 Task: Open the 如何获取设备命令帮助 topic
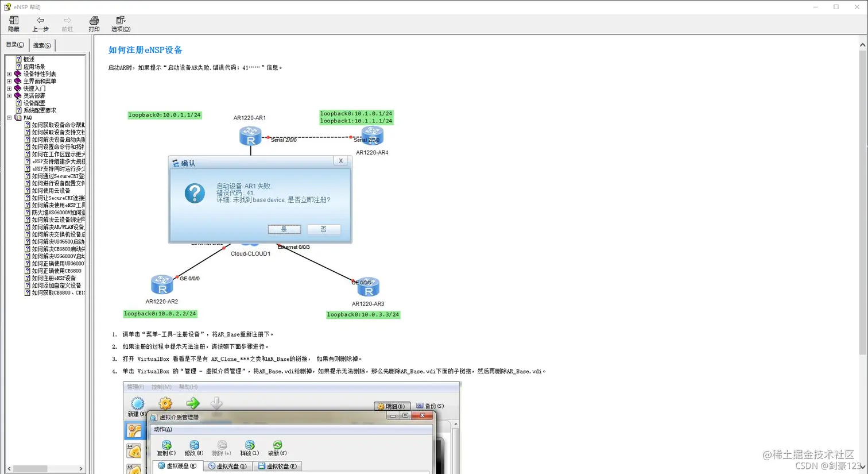click(58, 125)
